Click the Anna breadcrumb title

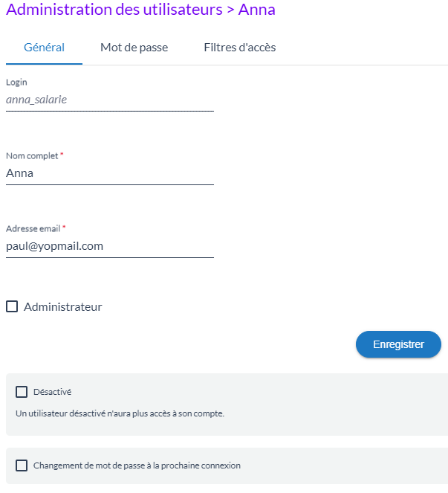(256, 10)
